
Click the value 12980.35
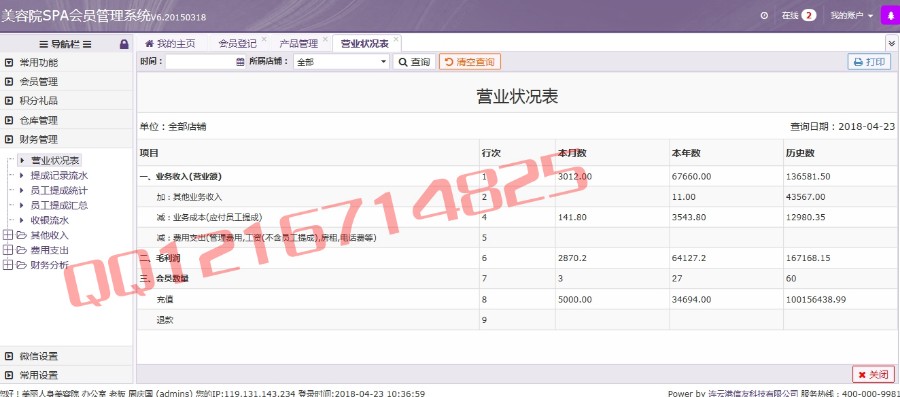coord(805,217)
